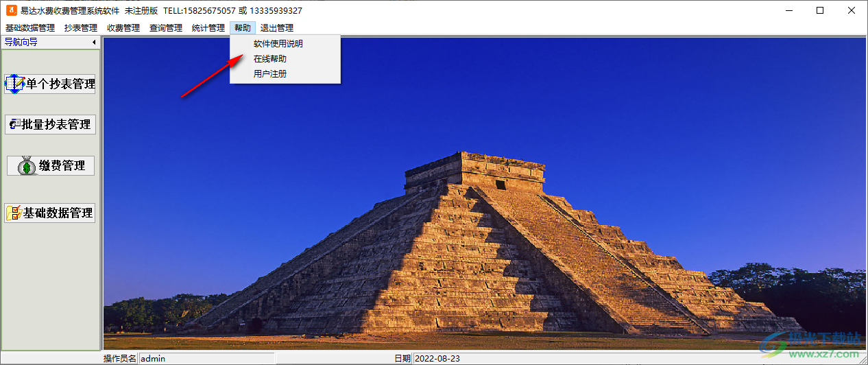Viewport: 868px width, 365px height.
Task: Collapse the 导航向导 panel with arrow
Action: pyautogui.click(x=94, y=43)
